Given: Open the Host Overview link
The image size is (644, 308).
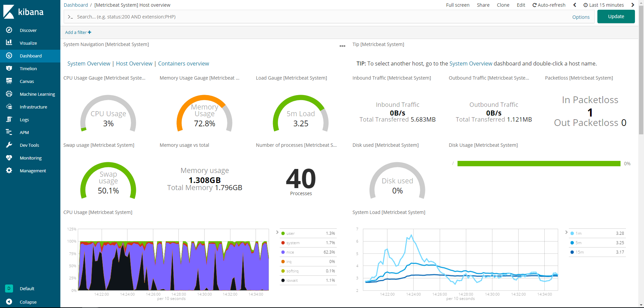Looking at the screenshot, I should click(x=134, y=63).
